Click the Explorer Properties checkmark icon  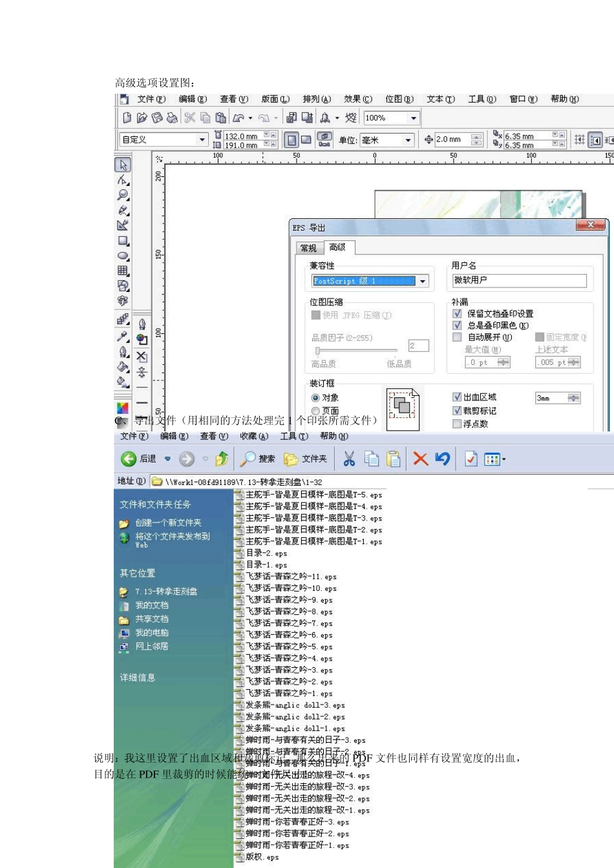click(x=471, y=459)
